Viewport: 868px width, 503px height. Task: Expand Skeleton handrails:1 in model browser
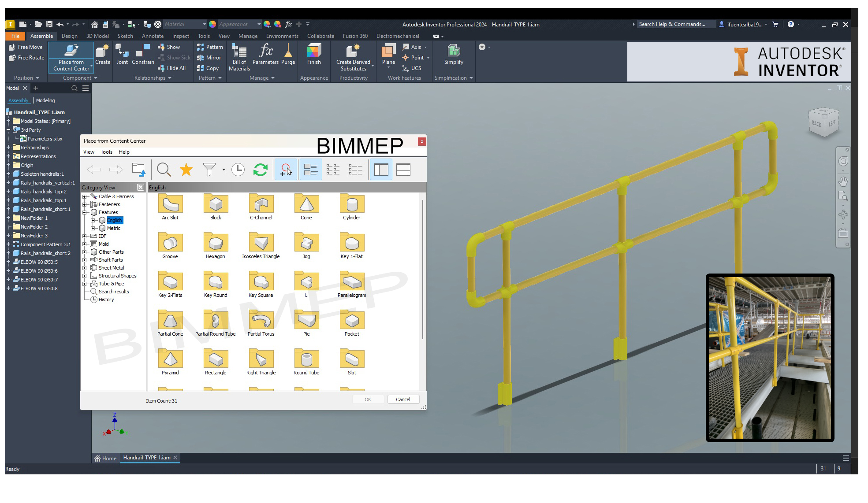click(8, 174)
